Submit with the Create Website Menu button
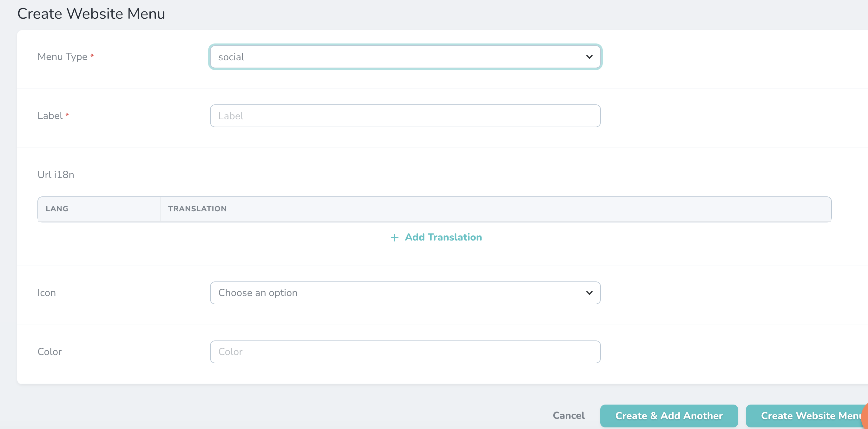 805,416
